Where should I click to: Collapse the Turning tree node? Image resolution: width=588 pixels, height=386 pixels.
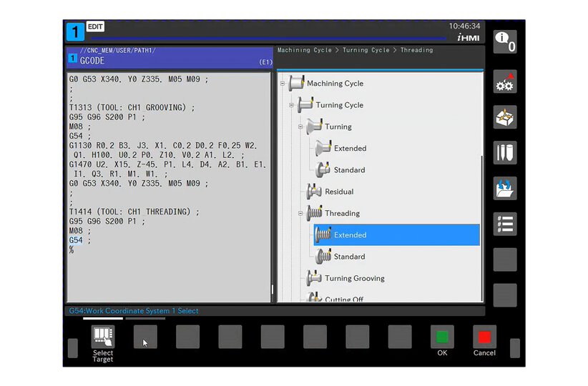301,127
